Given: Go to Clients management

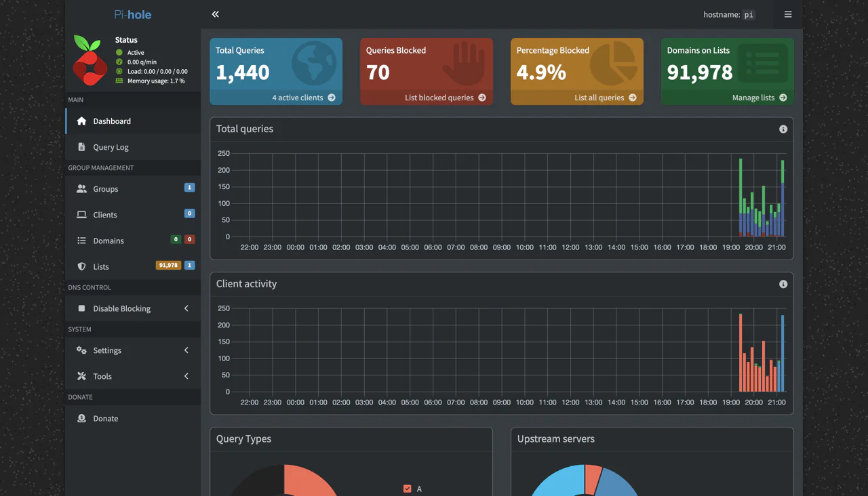Looking at the screenshot, I should [133, 215].
